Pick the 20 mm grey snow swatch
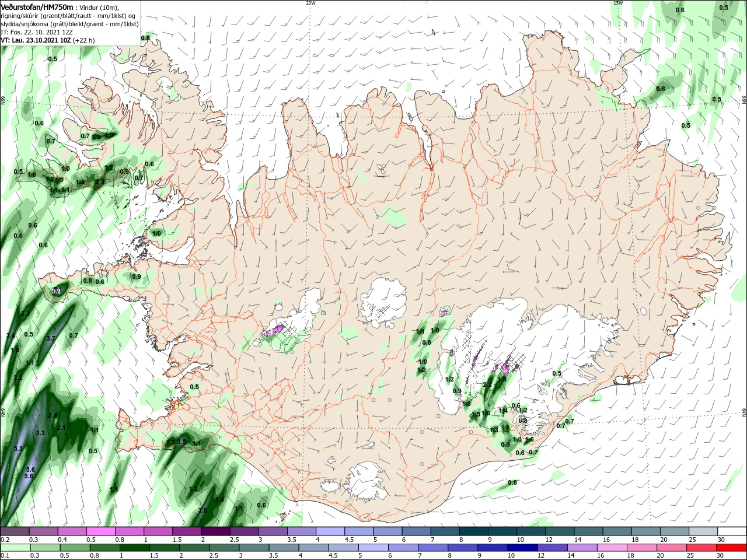This screenshot has height=560, width=747. pos(675,531)
